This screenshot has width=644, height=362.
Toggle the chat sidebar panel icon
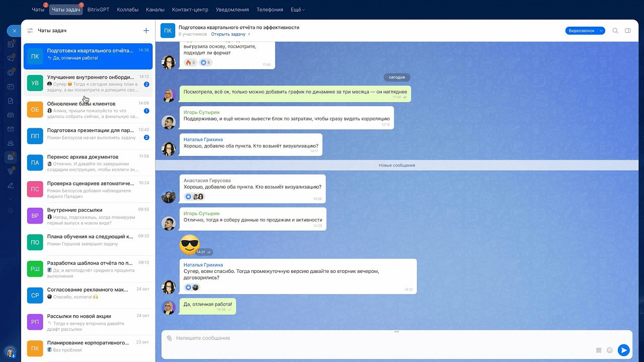(628, 31)
